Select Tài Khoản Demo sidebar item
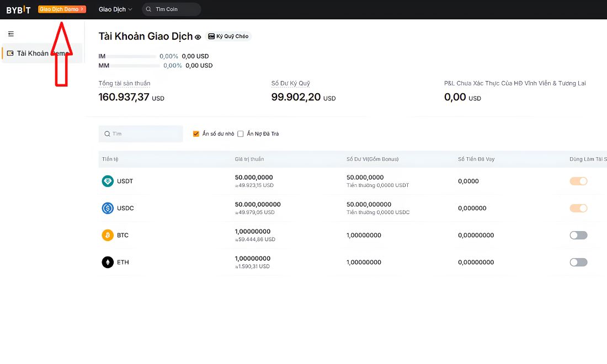Viewport: 607px width, 364px height. point(42,53)
